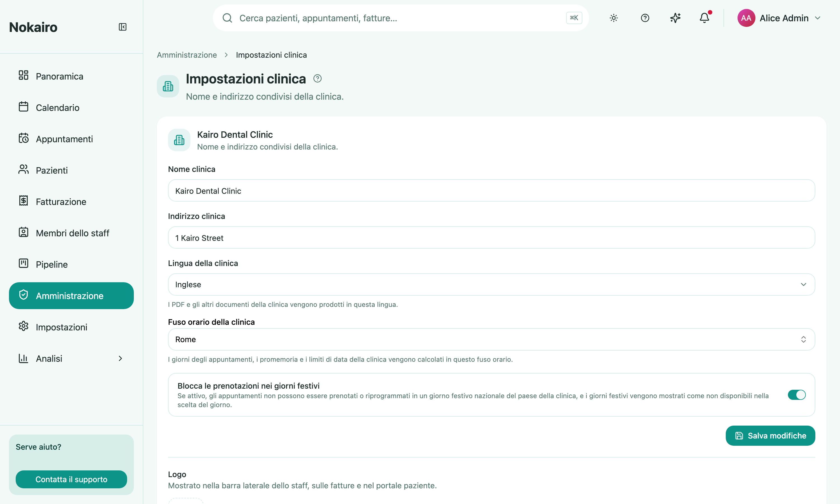840x504 pixels.
Task: Click the Pipeline board icon
Action: pos(24,263)
